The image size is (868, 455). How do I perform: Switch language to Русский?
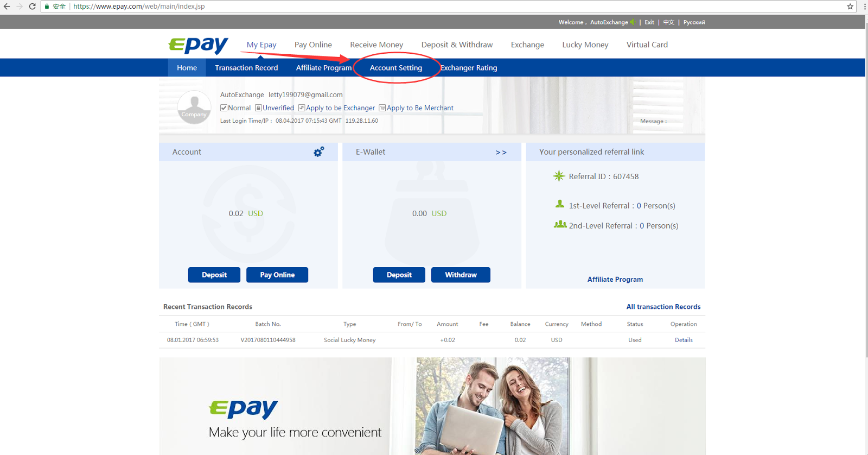click(x=694, y=22)
